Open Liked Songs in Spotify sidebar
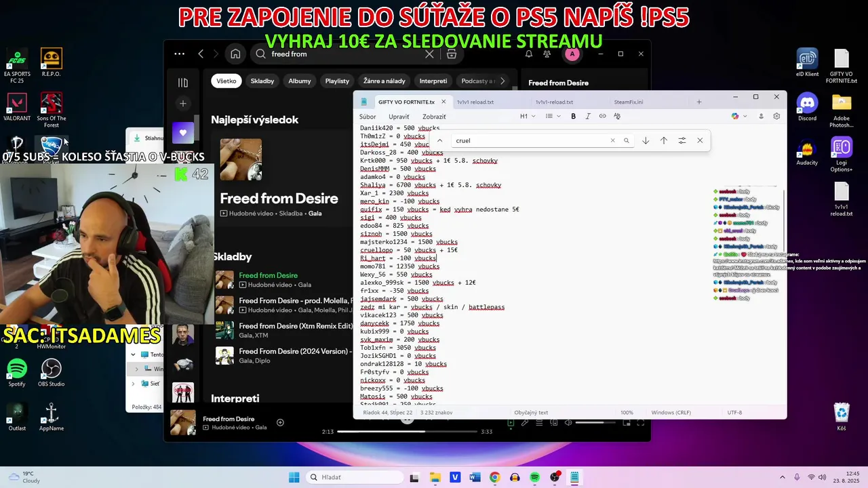The width and height of the screenshot is (868, 488). (x=182, y=133)
